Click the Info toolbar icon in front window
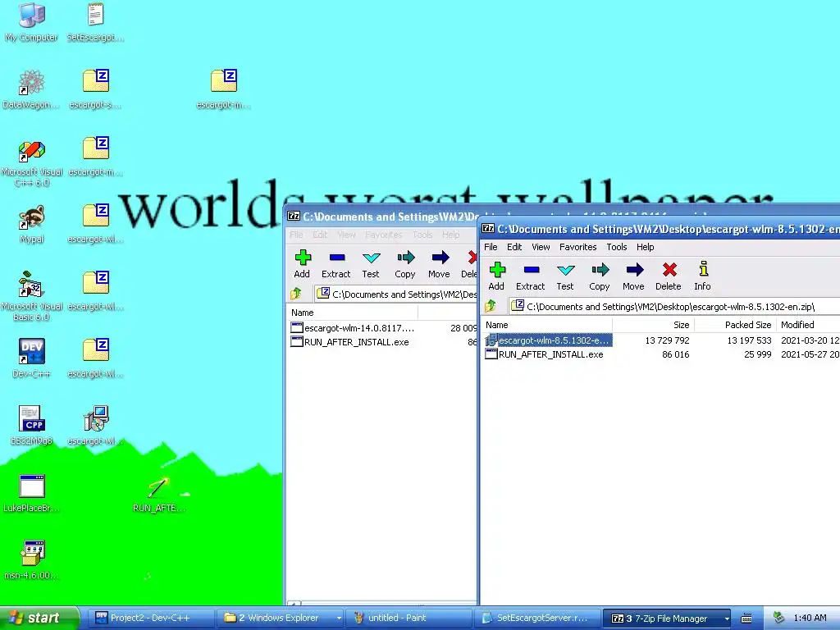 pos(703,269)
